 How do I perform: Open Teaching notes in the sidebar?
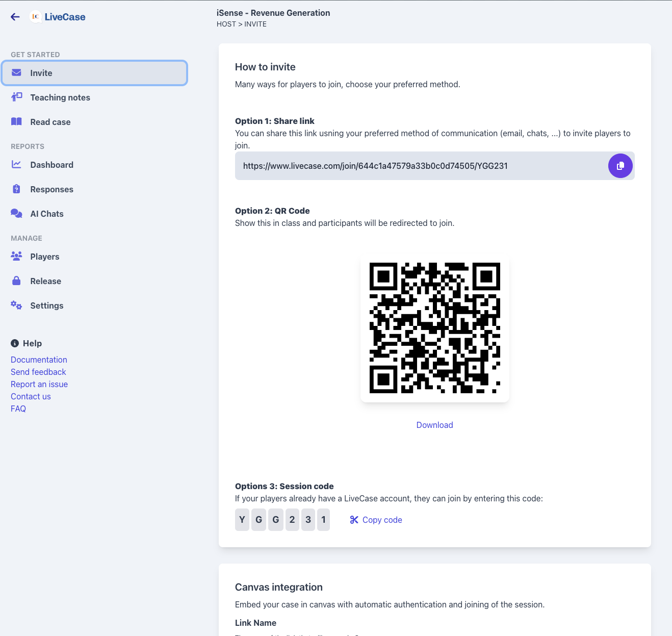click(94, 97)
